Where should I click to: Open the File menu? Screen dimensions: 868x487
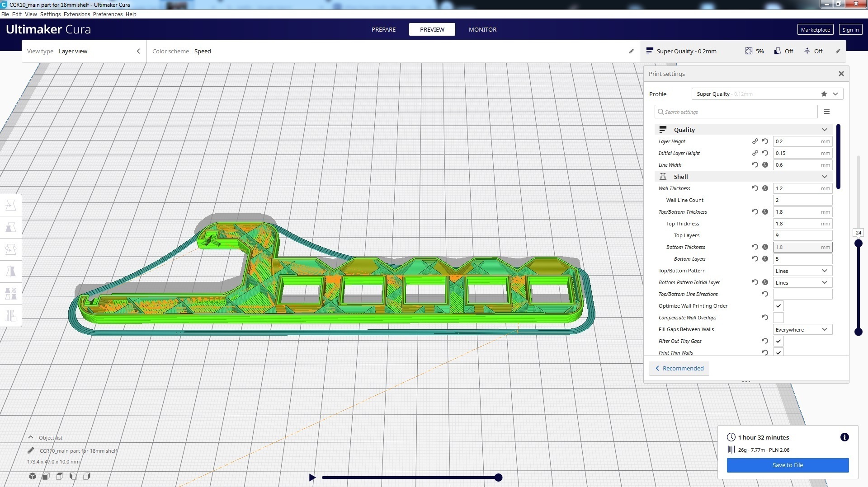click(x=5, y=14)
